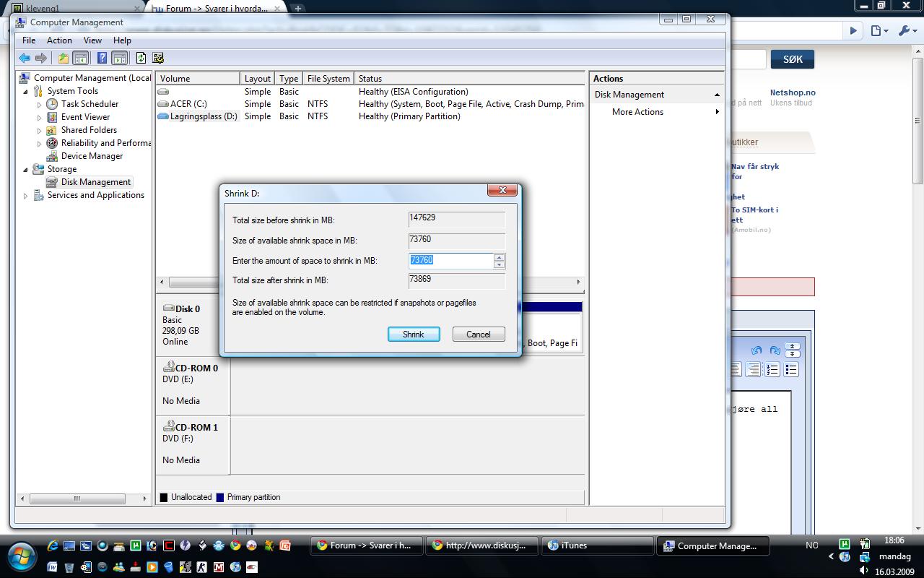This screenshot has height=578, width=924.
Task: Expand the Task Scheduler node
Action: (40, 105)
